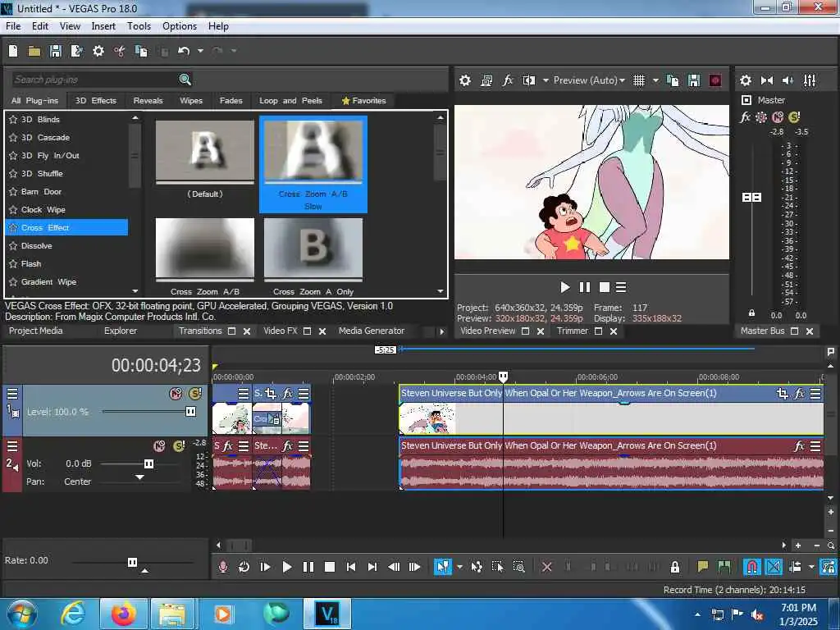The image size is (840, 630).
Task: Mute audio track 2
Action: coord(159,445)
